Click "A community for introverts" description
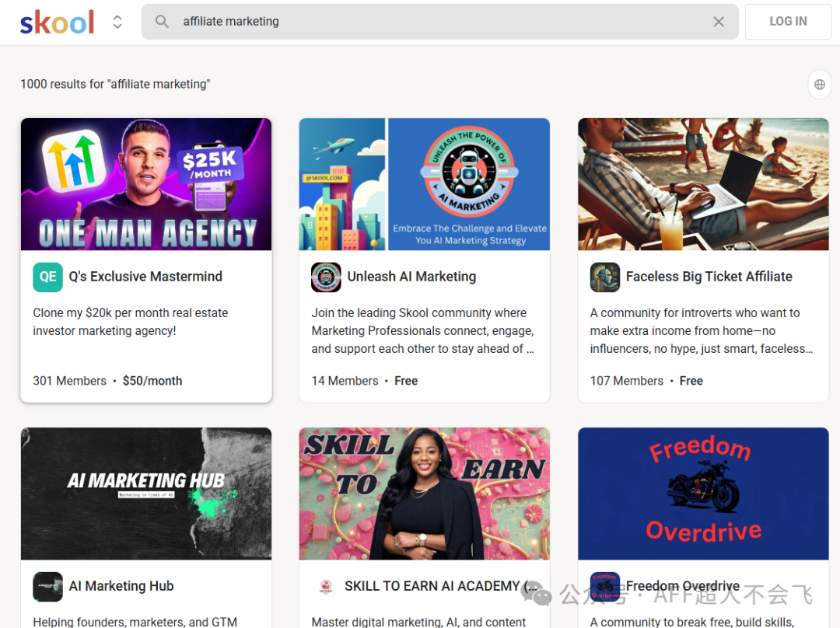840x628 pixels. tap(702, 331)
